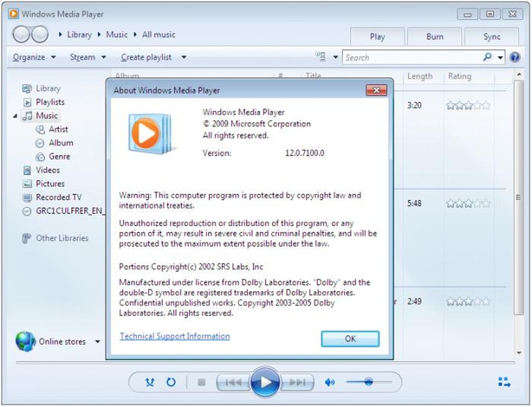532x407 pixels.
Task: Toggle repeat playback
Action: pos(171,382)
